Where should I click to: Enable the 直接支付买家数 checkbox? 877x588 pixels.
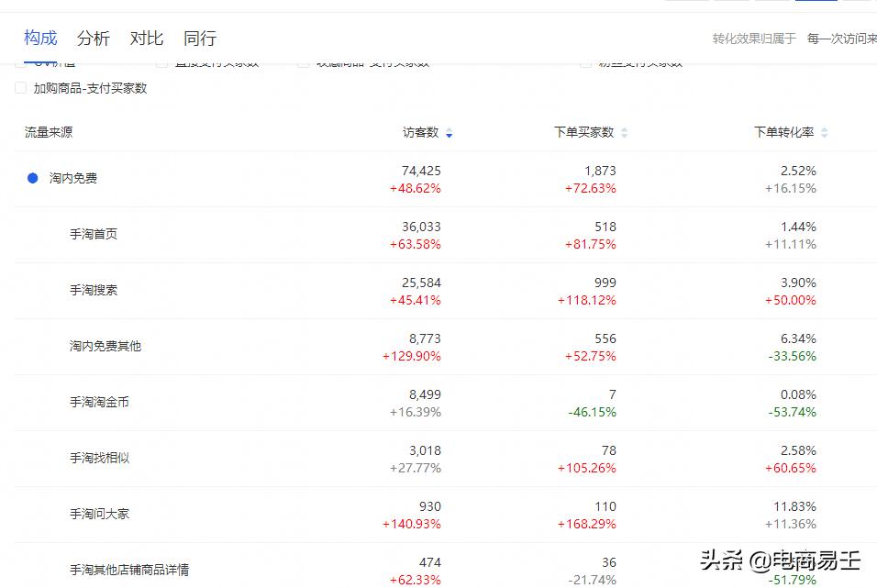click(163, 61)
